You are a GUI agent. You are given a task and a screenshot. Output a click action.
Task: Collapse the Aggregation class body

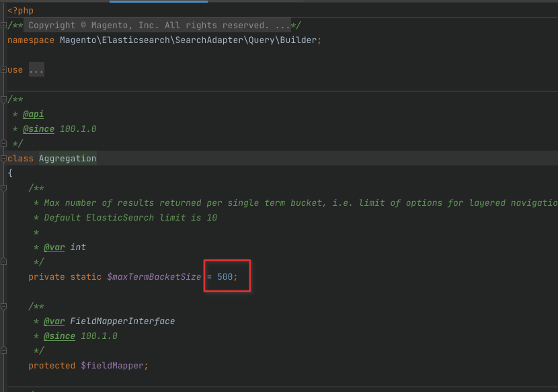(3, 159)
